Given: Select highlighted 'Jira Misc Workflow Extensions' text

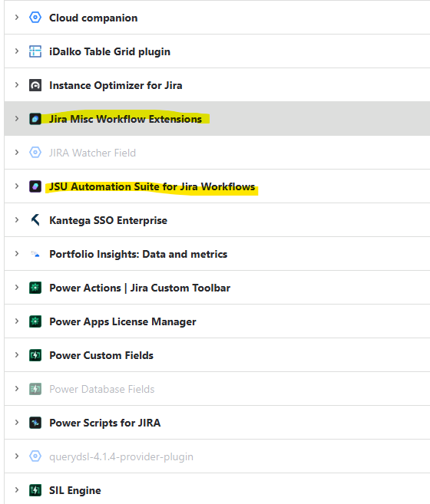Looking at the screenshot, I should click(125, 119).
